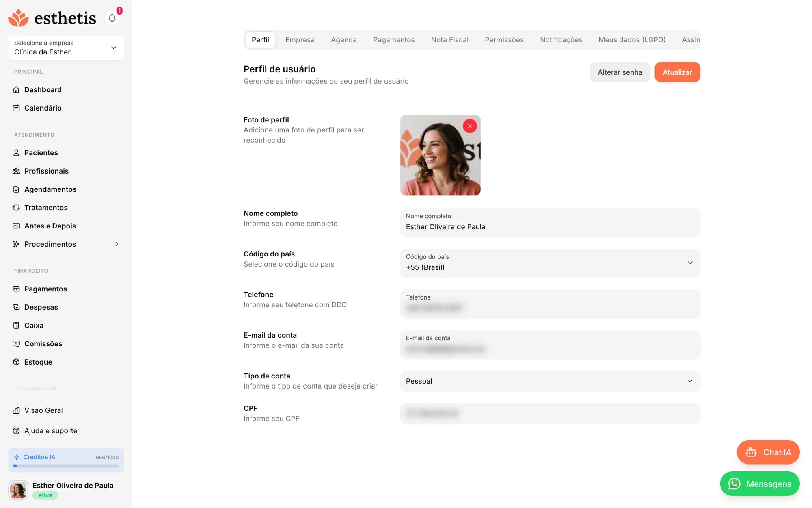
Task: Click the Visão Geral chart icon
Action: click(x=16, y=410)
